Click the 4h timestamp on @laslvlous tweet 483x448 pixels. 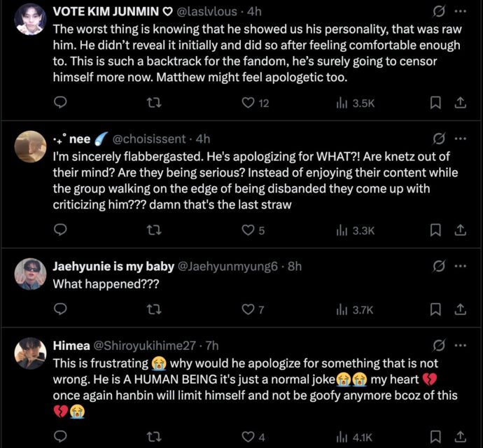[x=253, y=12]
